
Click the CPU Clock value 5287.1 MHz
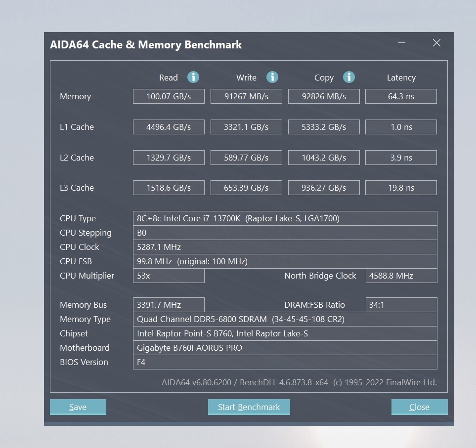click(285, 247)
